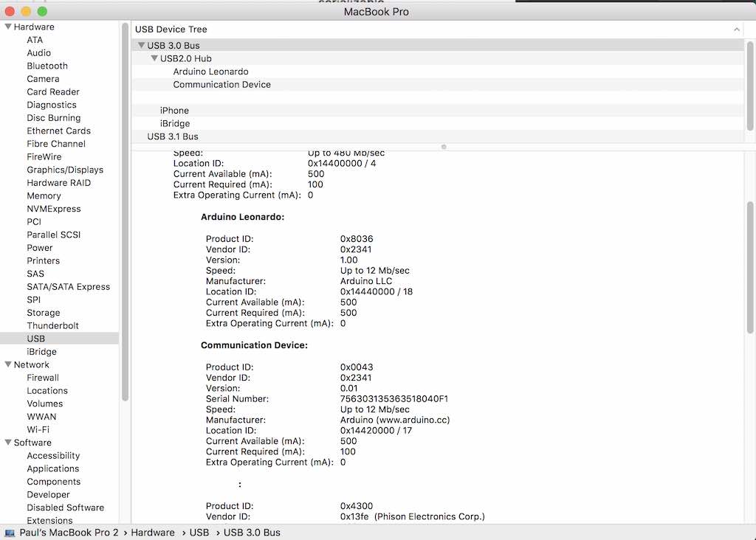Collapse the USB 3.0 Bus tree
The width and height of the screenshot is (756, 540).
pos(141,45)
